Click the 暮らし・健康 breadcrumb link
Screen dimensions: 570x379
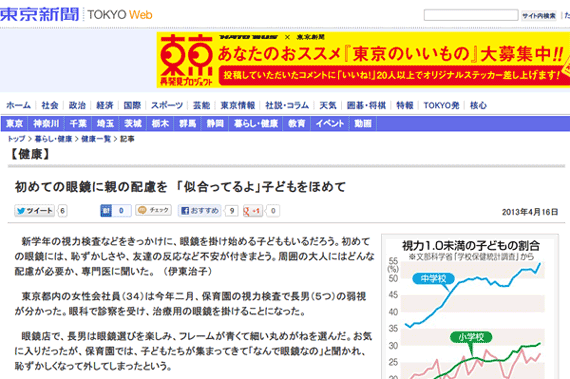[53, 139]
